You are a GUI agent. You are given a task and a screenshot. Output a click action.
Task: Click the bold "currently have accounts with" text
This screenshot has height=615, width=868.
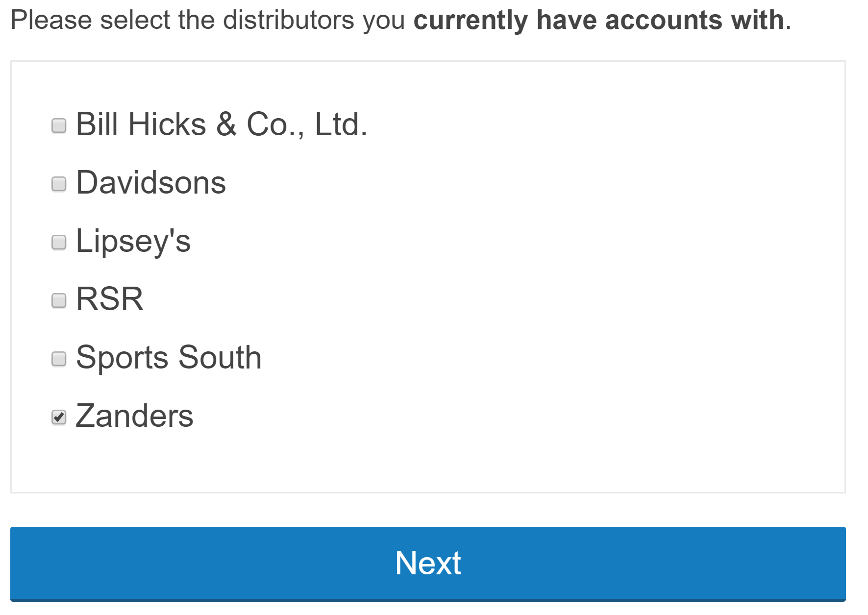point(598,21)
